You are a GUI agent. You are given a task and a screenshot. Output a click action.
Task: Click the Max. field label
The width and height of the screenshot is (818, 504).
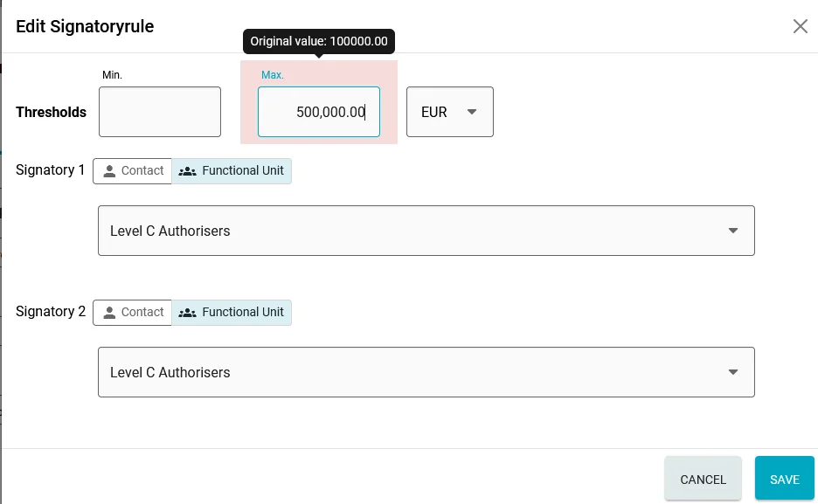(x=273, y=74)
